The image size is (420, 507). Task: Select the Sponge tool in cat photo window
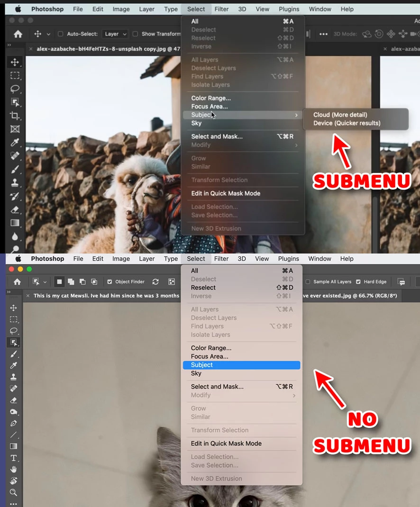pyautogui.click(x=14, y=412)
